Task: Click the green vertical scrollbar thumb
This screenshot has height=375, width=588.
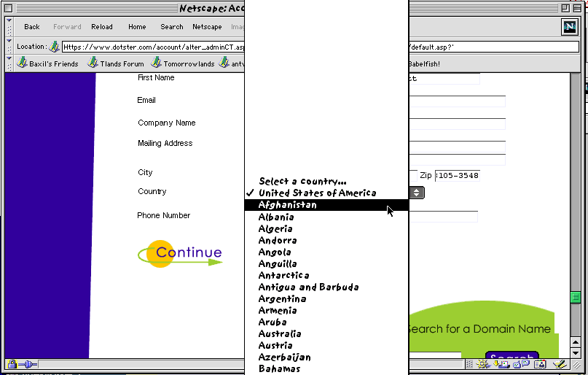Action: (576, 298)
